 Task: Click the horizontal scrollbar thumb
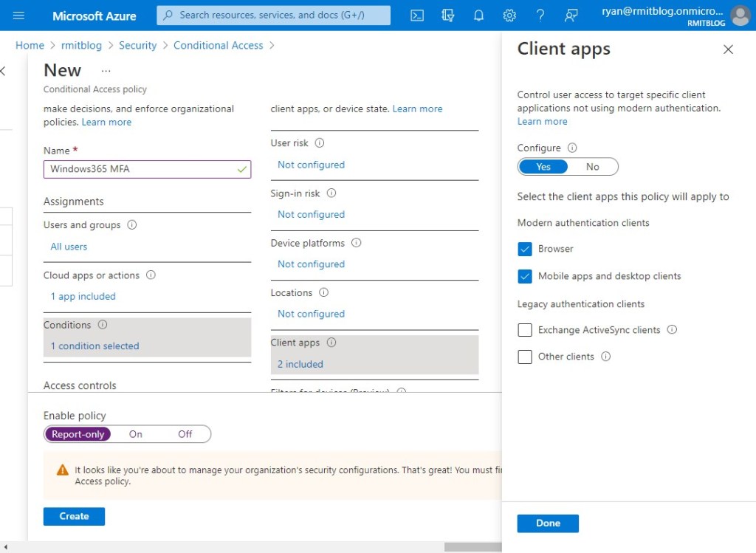click(472, 547)
